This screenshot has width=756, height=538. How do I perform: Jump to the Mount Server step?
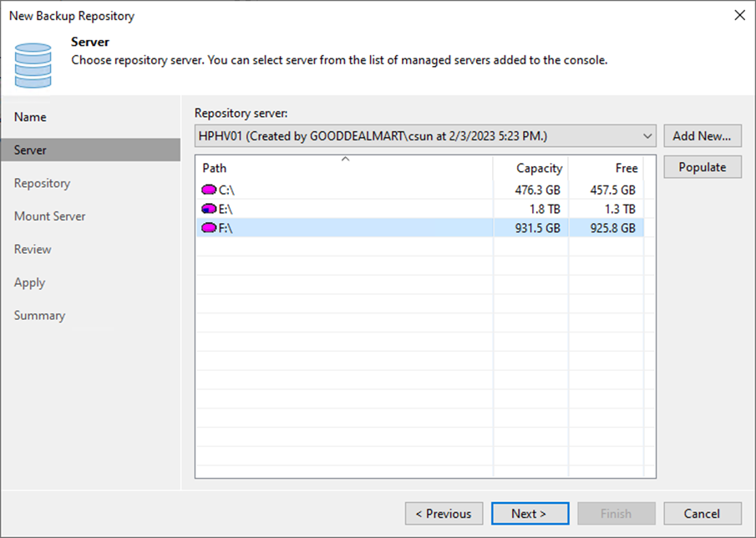[49, 216]
